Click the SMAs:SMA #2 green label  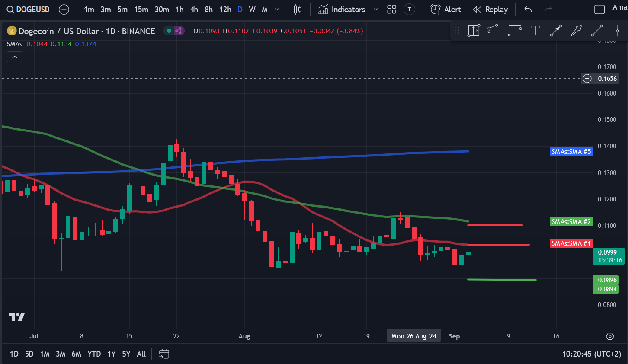point(571,222)
